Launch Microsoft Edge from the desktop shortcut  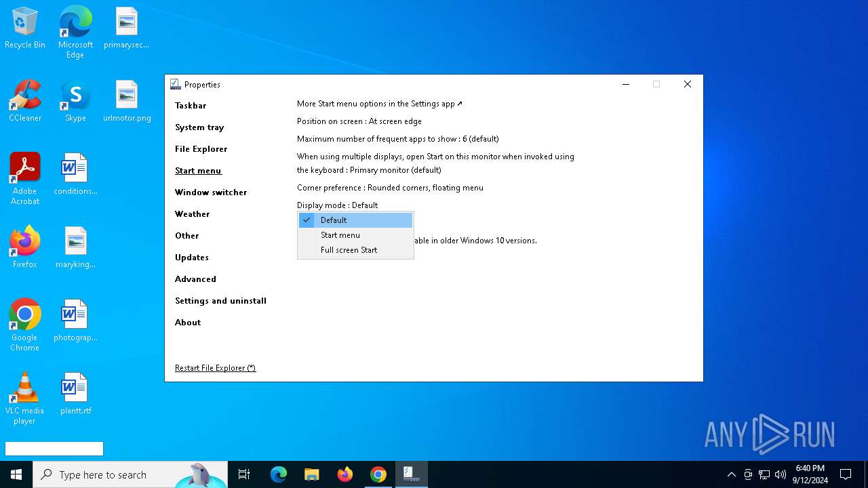75,32
